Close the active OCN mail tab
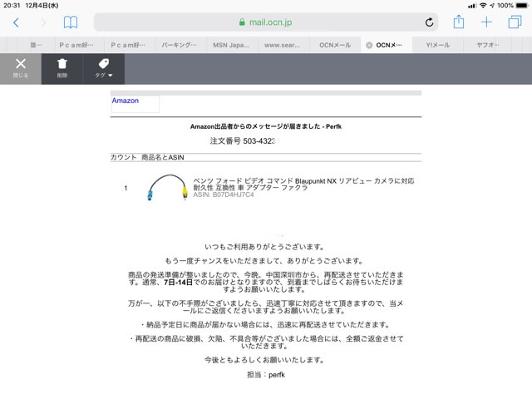This screenshot has height=399, width=532. 369,45
